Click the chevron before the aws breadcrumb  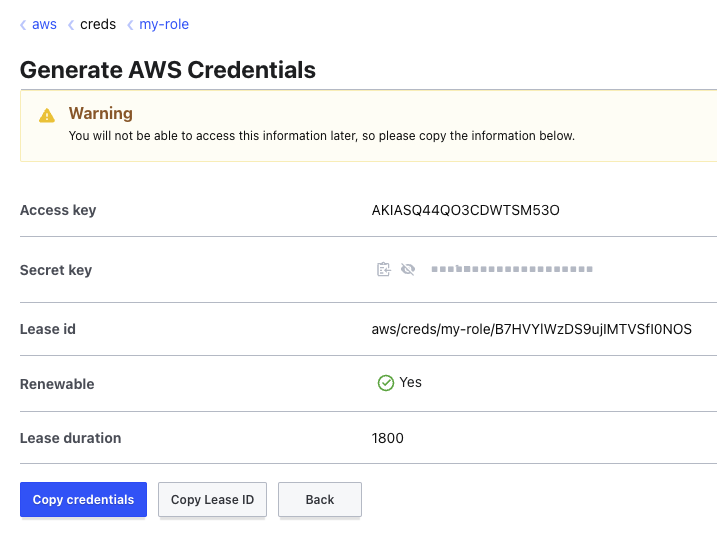click(x=23, y=25)
